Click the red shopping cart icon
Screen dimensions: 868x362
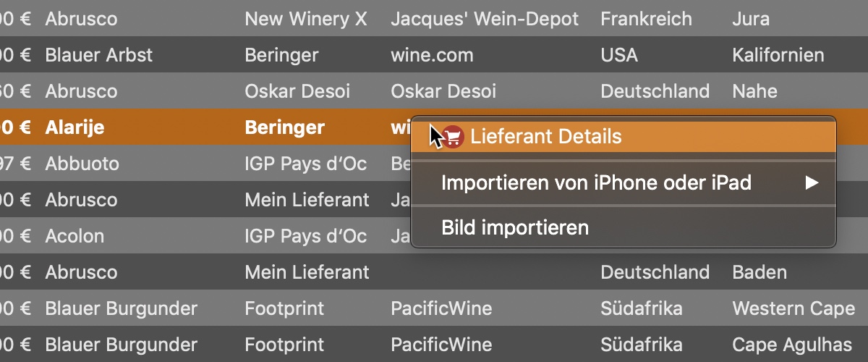pos(453,136)
